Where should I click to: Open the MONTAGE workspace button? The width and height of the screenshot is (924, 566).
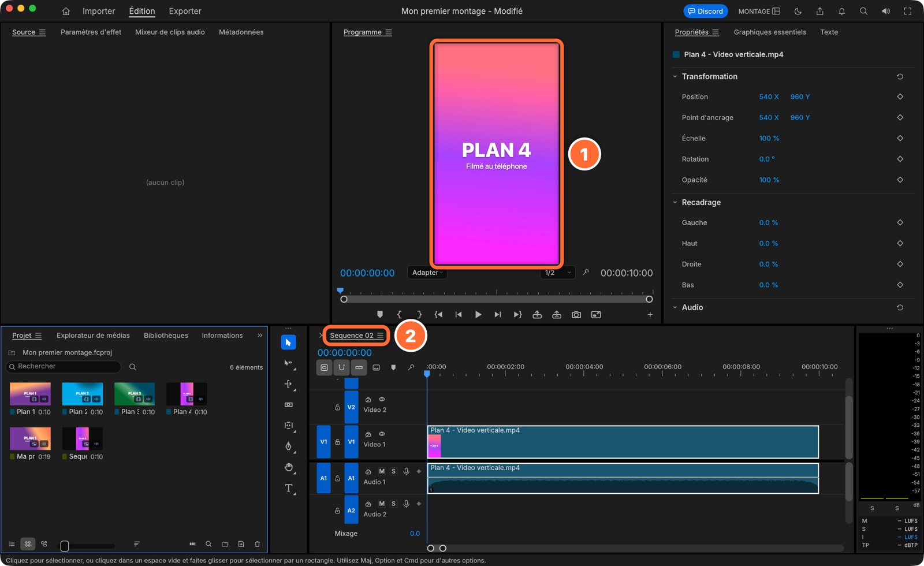(759, 11)
